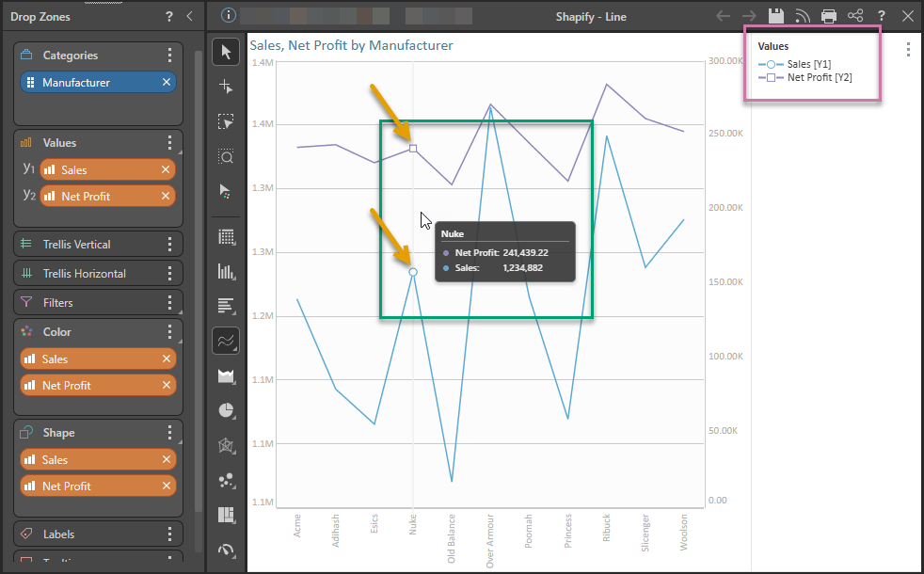The width and height of the screenshot is (924, 574).
Task: Click the Acme axis label
Action: click(x=297, y=526)
